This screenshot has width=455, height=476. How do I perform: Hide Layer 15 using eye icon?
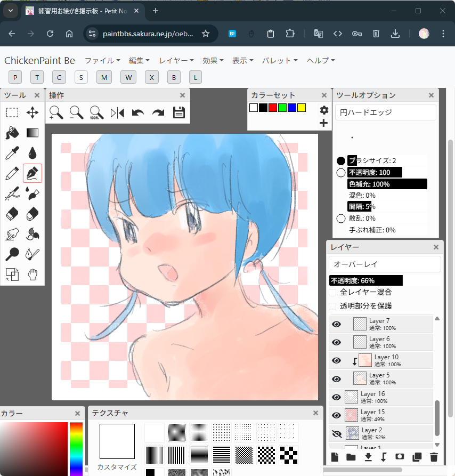click(x=336, y=415)
